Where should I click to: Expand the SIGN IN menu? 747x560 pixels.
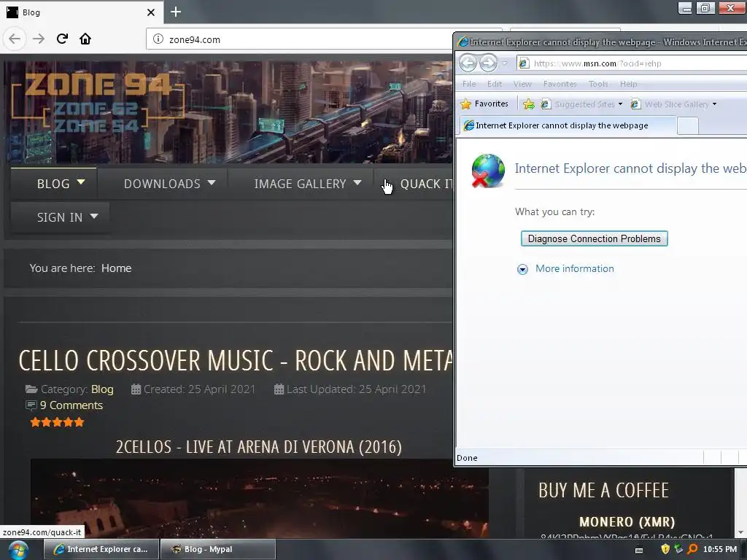tap(60, 217)
